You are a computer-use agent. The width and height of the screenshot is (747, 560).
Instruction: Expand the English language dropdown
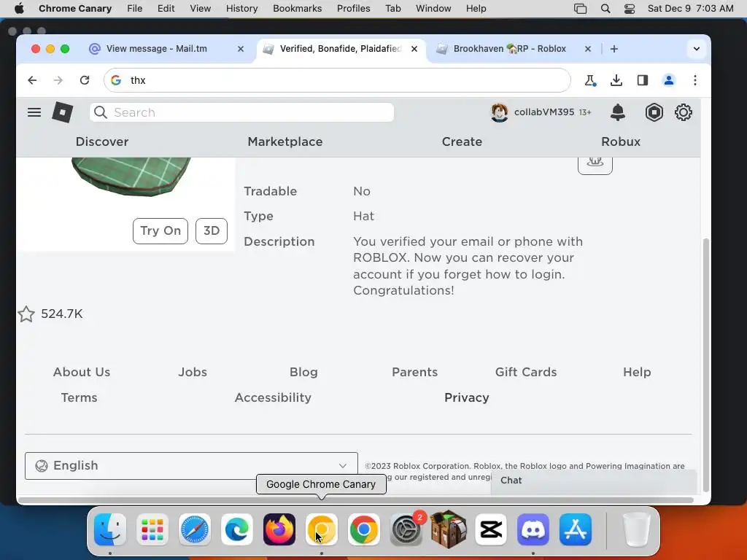coord(191,466)
